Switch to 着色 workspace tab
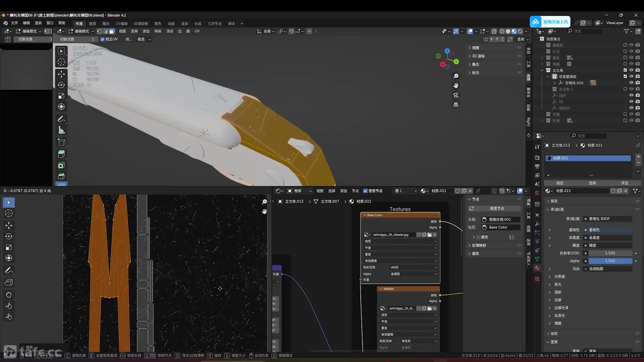644x362 pixels. (x=158, y=23)
